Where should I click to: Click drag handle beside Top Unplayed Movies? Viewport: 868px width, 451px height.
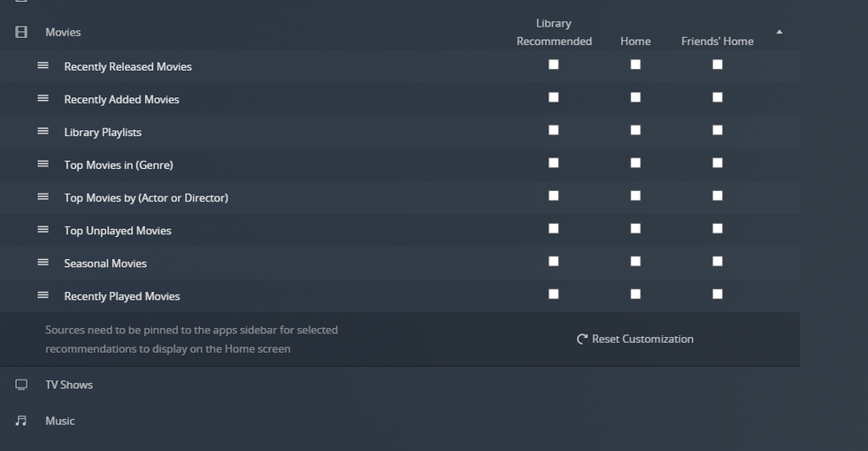(42, 229)
